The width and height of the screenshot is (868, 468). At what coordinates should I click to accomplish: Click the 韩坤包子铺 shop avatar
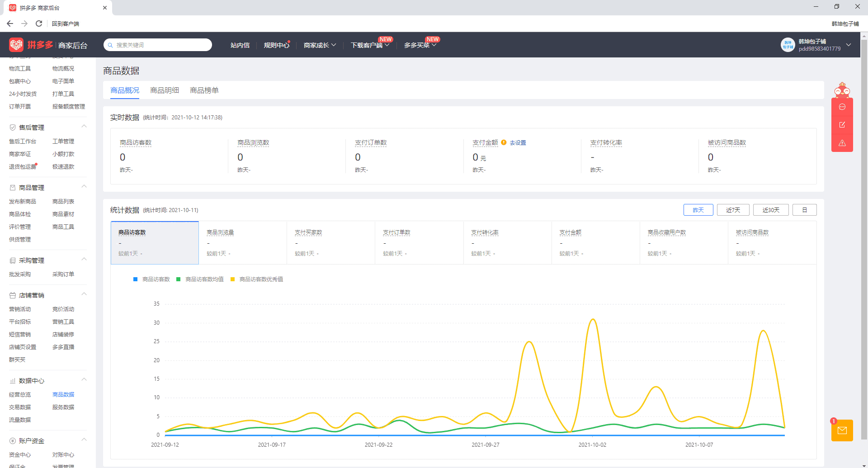tap(788, 45)
